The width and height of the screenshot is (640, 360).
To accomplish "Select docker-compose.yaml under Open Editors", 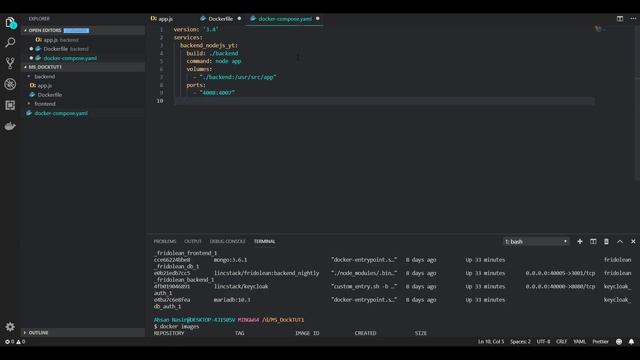I will pyautogui.click(x=70, y=58).
